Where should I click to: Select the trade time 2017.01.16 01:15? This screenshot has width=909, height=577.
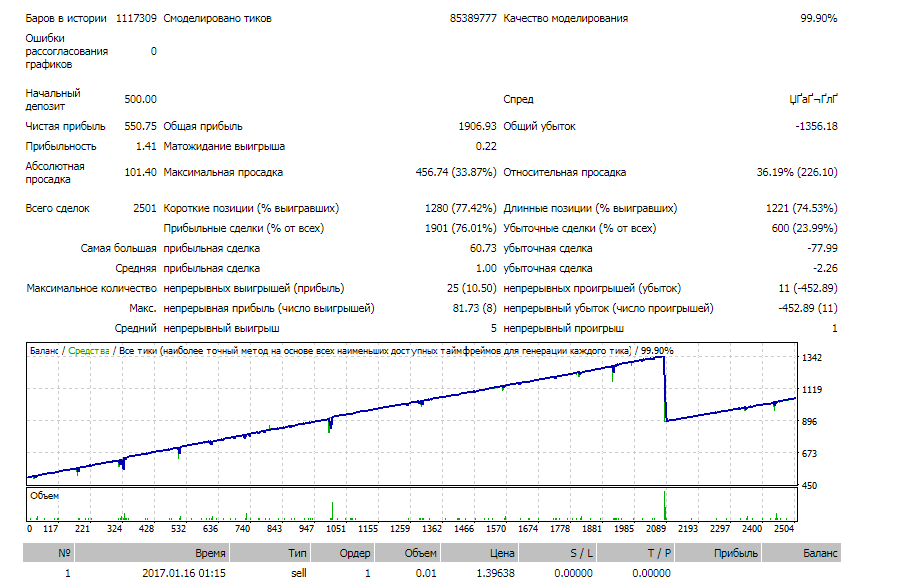pos(184,572)
